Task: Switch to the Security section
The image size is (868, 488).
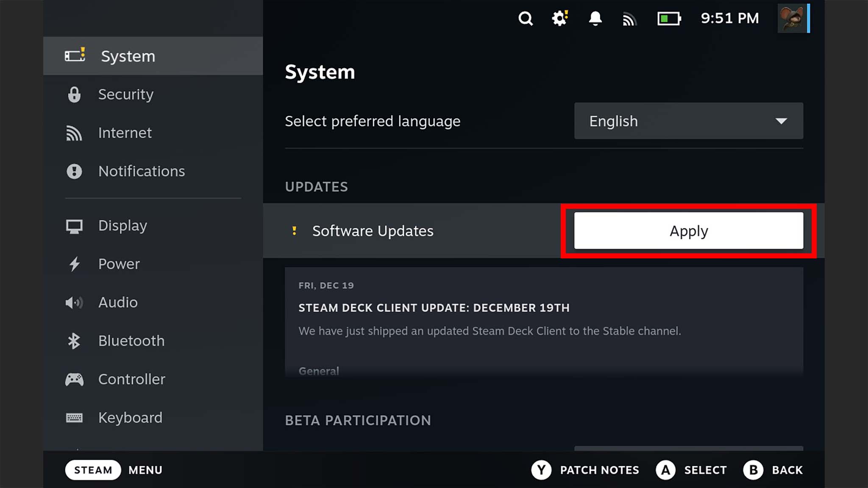Action: pyautogui.click(x=126, y=94)
